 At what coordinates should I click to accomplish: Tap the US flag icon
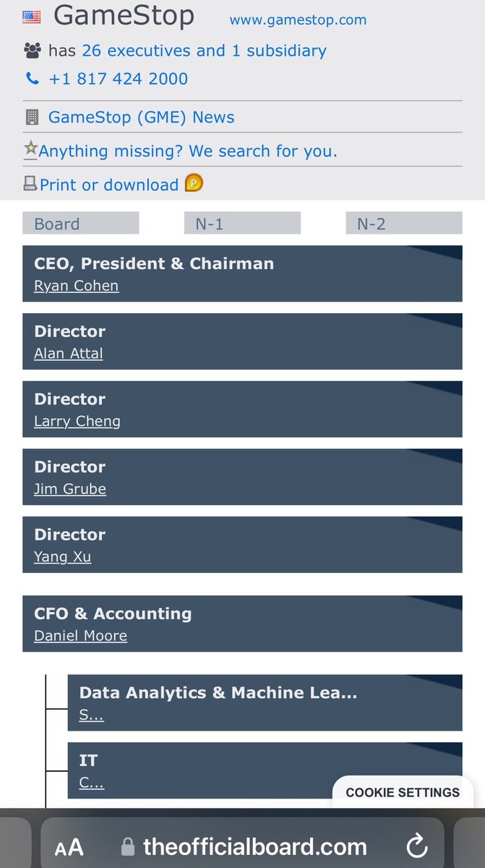point(32,17)
